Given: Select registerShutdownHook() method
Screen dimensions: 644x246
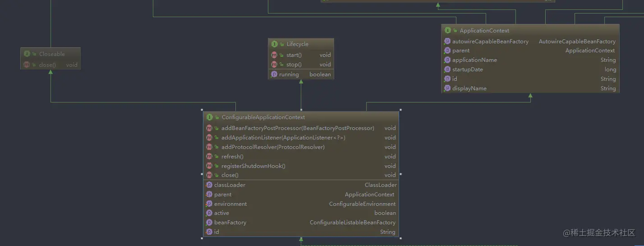Looking at the screenshot, I should tap(253, 166).
